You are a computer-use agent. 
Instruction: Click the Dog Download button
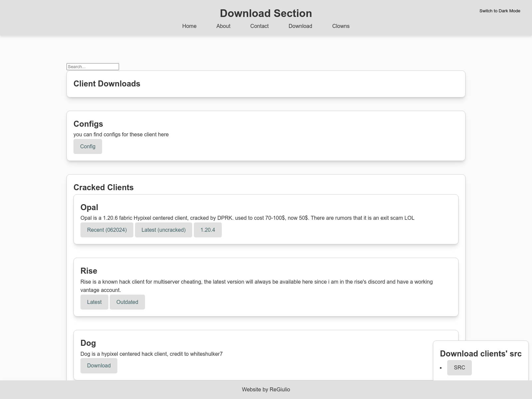click(99, 366)
